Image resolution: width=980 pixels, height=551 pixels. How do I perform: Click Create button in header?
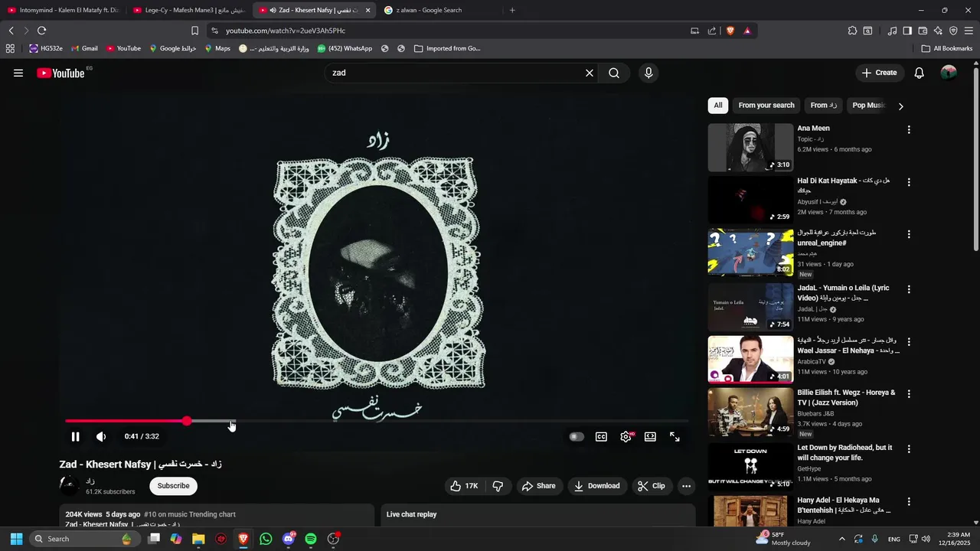point(879,73)
